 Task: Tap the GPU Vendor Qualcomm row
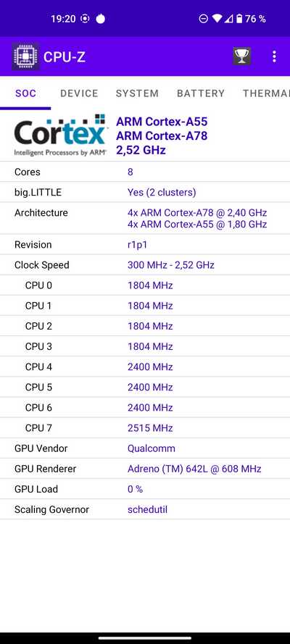pyautogui.click(x=145, y=448)
